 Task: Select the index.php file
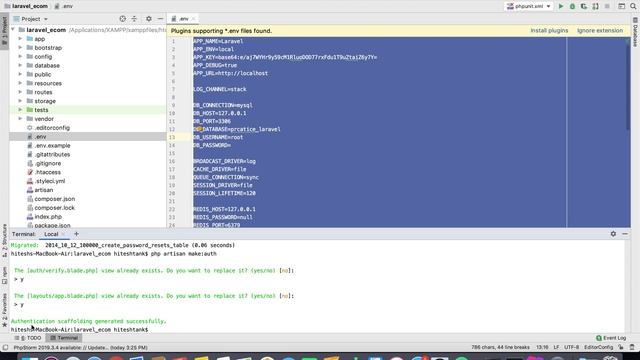point(48,217)
